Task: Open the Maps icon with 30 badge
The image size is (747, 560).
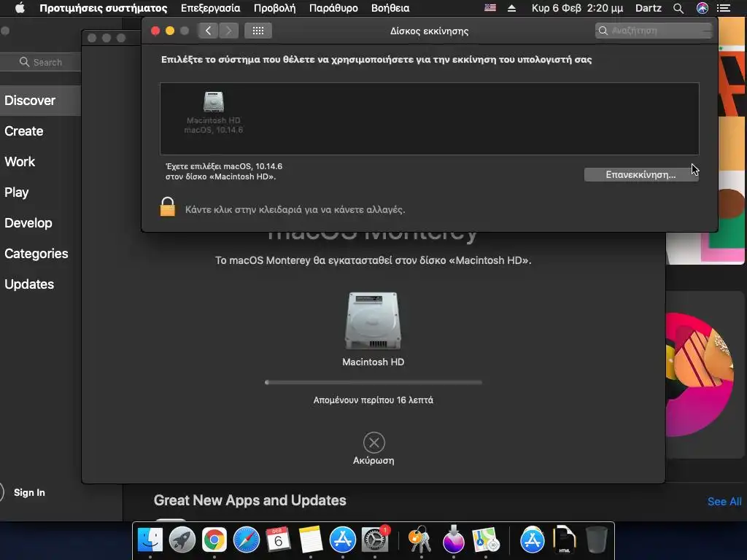Action: click(485, 540)
